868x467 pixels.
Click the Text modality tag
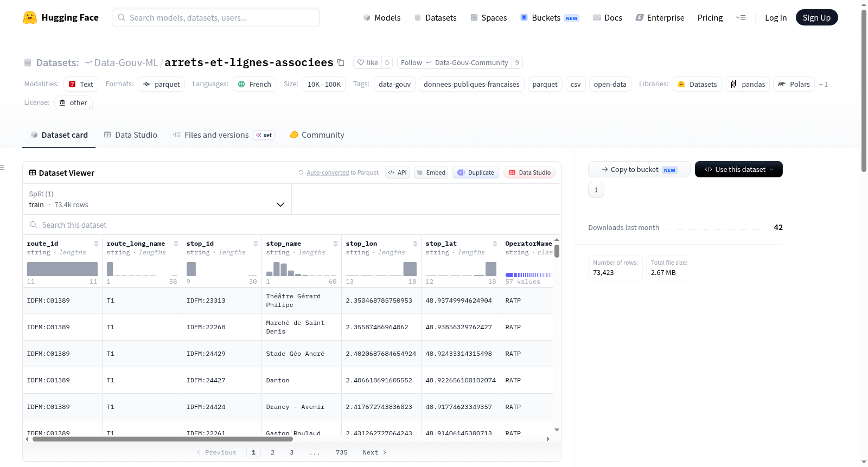[81, 84]
